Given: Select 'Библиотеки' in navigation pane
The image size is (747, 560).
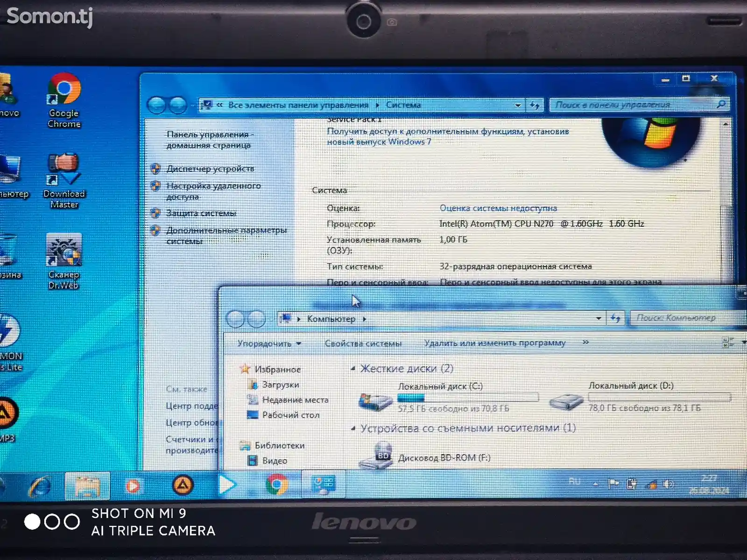Looking at the screenshot, I should [x=279, y=445].
